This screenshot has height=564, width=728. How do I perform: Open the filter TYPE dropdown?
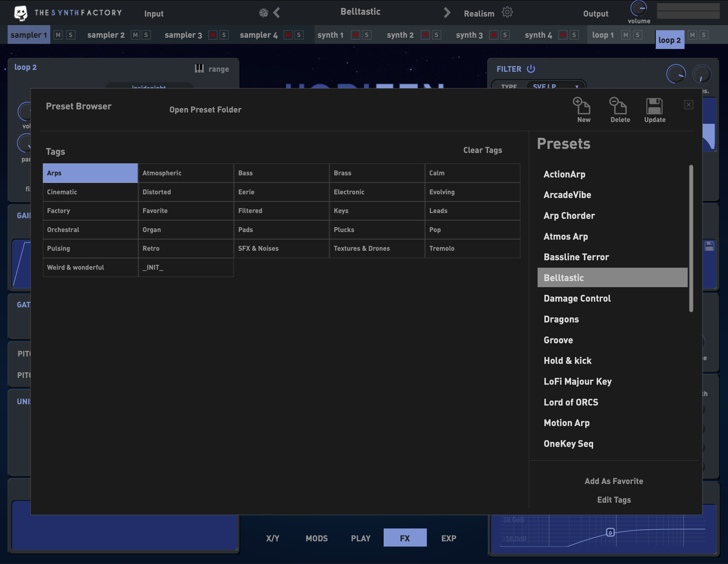555,86
